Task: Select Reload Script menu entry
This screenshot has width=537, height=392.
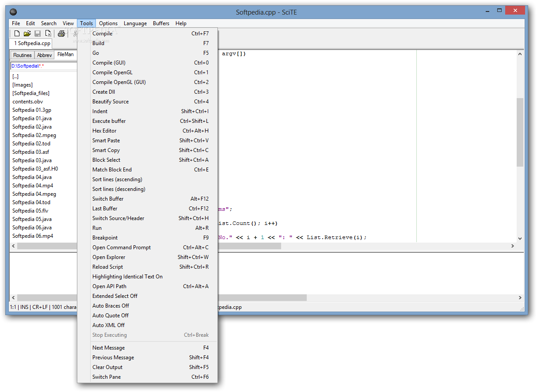Action: 148,267
